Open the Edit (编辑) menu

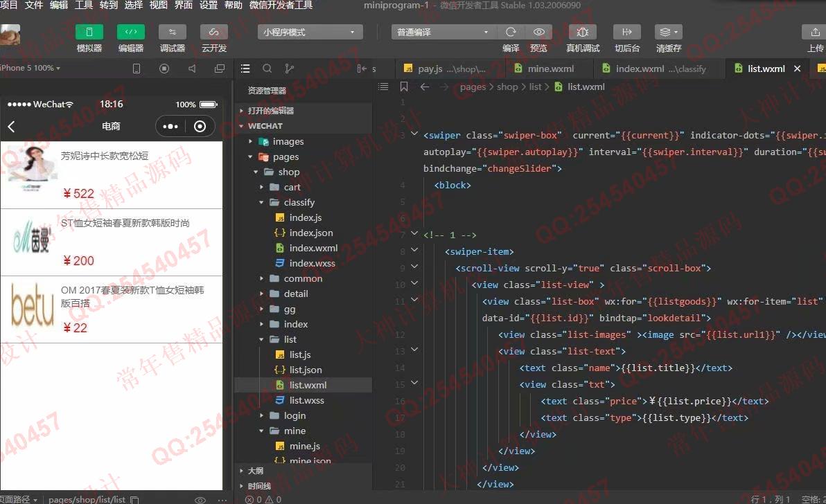58,6
